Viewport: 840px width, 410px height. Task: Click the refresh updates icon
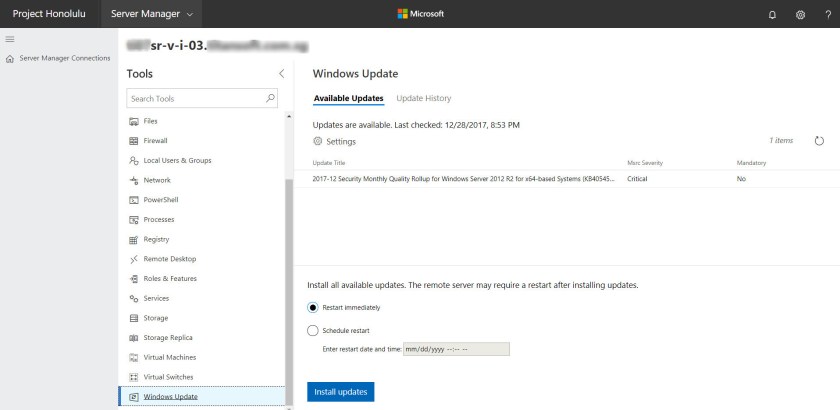pos(819,141)
